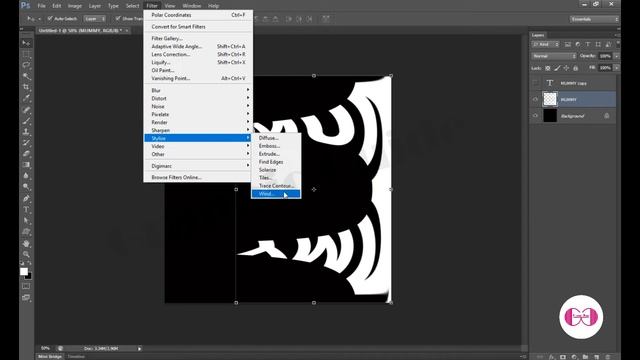Choose Wind filter in Stylize submenu
Screen dimensions: 640x360
pos(276,194)
